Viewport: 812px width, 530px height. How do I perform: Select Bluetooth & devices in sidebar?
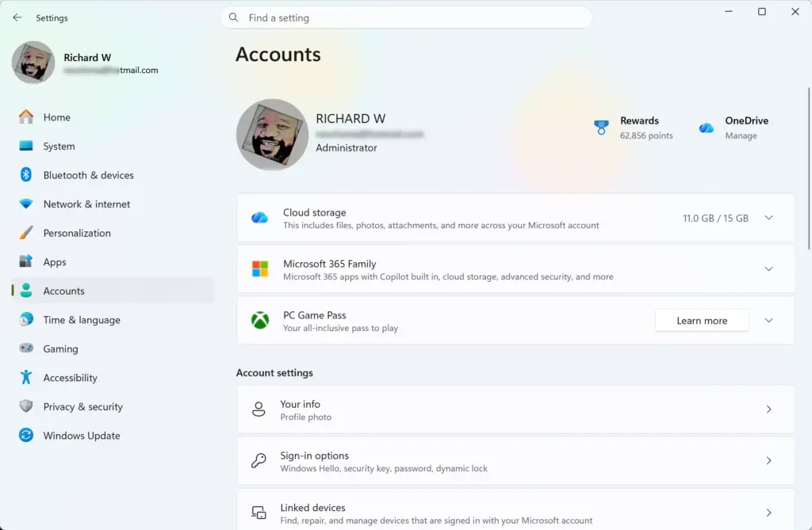click(x=113, y=175)
